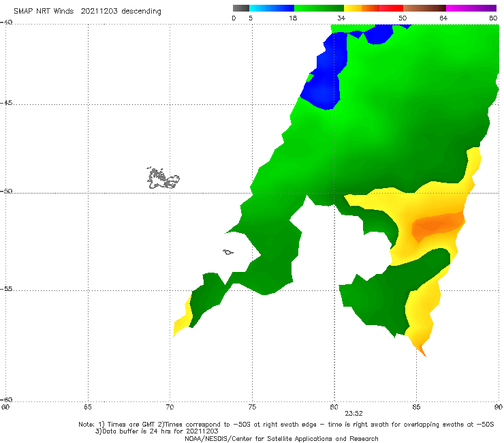Click the word "descending" in the title
This screenshot has height=443, width=504.
coord(141,12)
